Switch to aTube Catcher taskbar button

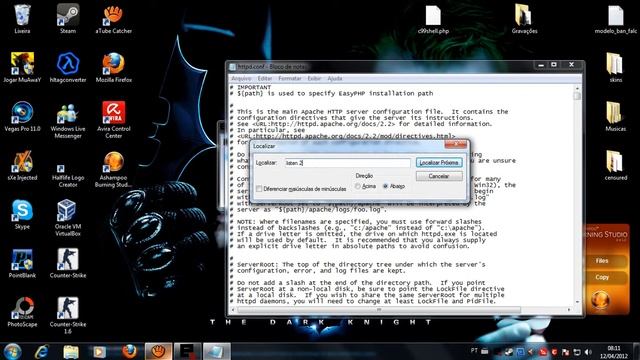coord(158,351)
